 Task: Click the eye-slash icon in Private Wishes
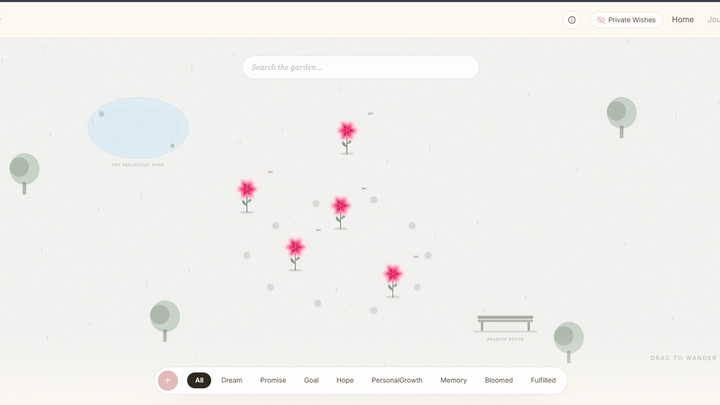coord(601,20)
